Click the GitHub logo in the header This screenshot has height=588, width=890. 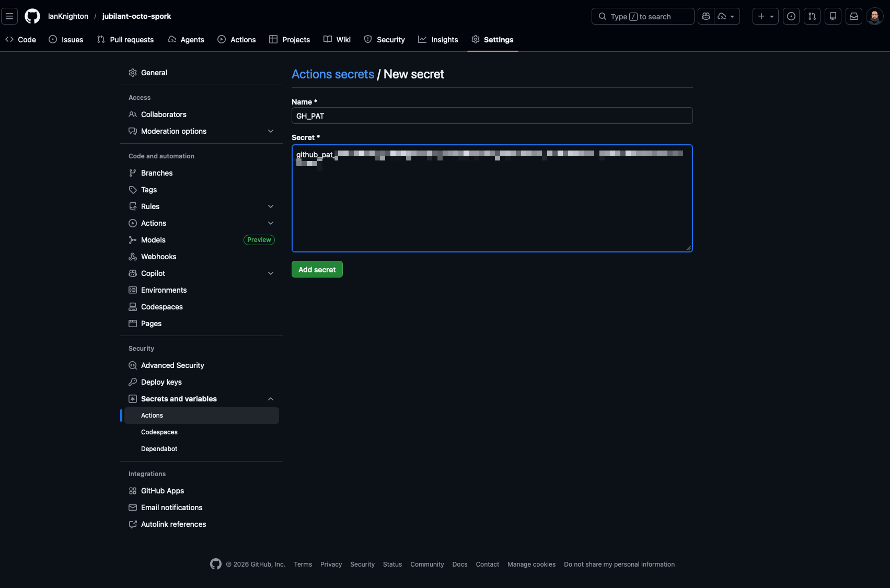(x=32, y=16)
